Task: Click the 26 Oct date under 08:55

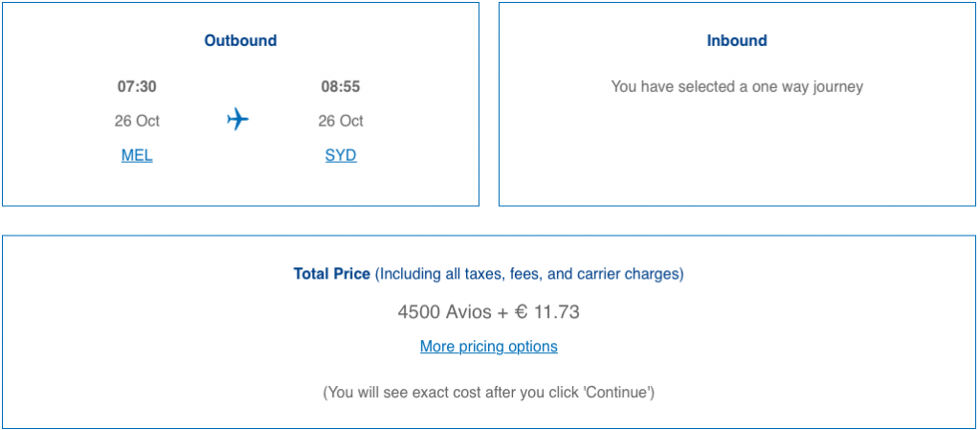Action: [x=341, y=121]
